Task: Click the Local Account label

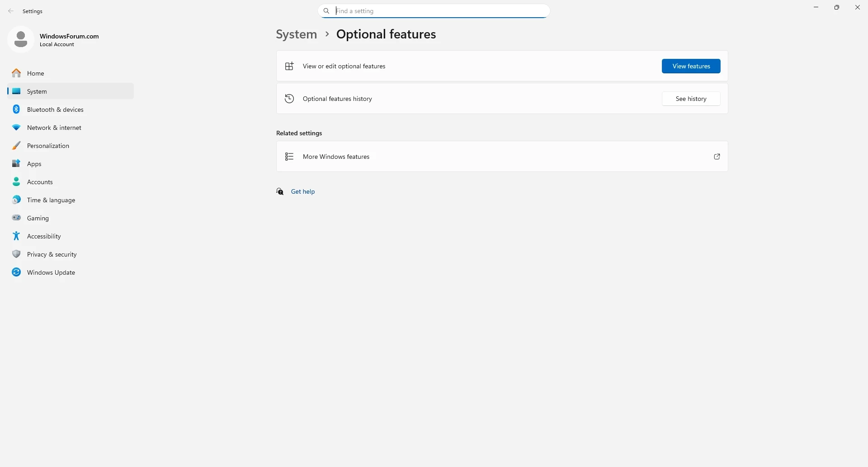Action: click(57, 44)
